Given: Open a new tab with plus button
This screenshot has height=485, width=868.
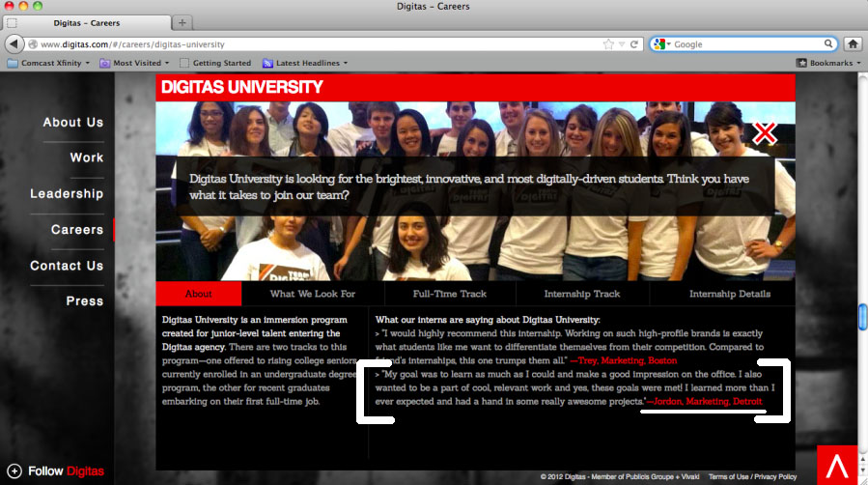Looking at the screenshot, I should [x=182, y=23].
